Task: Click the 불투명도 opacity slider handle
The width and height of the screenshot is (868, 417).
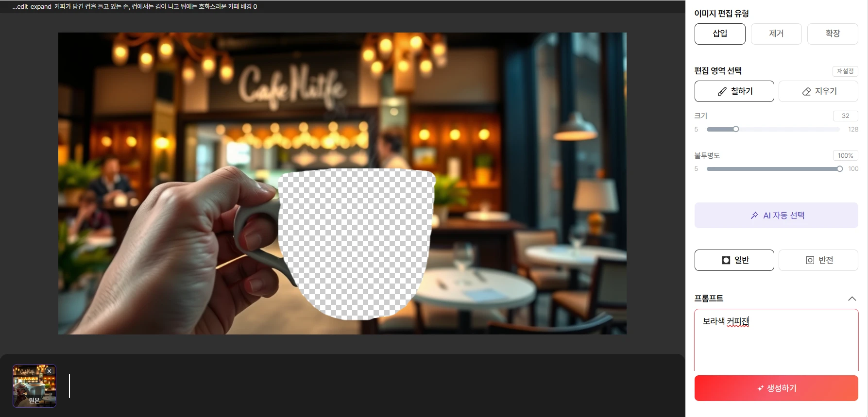Action: (x=839, y=169)
